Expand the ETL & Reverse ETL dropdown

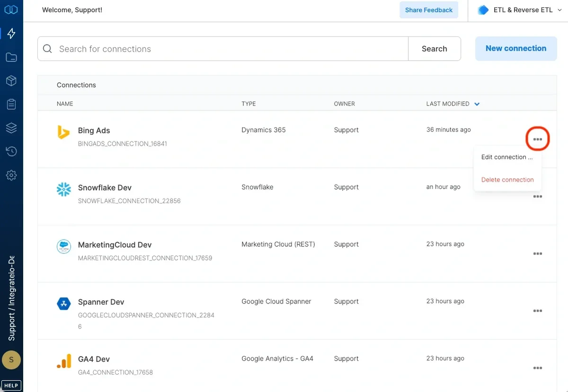coord(560,10)
